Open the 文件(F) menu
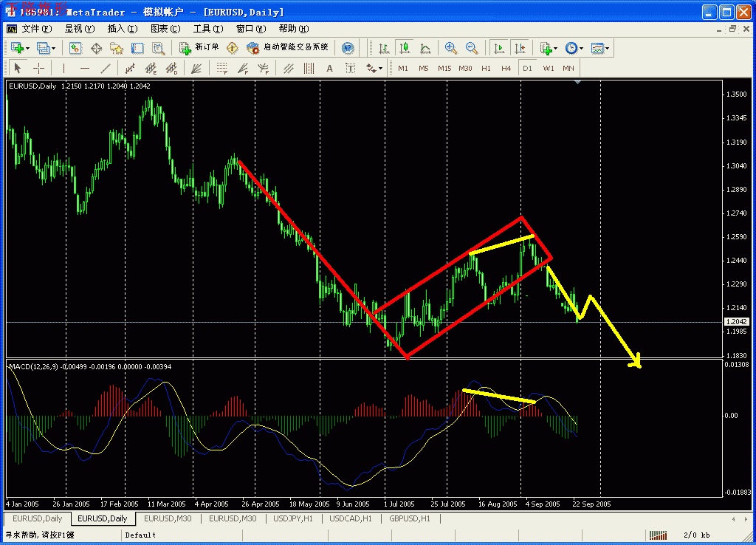The width and height of the screenshot is (756, 545). pos(37,29)
